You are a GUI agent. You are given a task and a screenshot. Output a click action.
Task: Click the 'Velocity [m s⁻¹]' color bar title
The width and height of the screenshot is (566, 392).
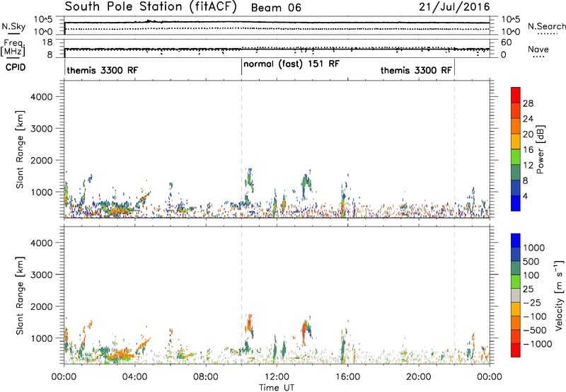(559, 295)
